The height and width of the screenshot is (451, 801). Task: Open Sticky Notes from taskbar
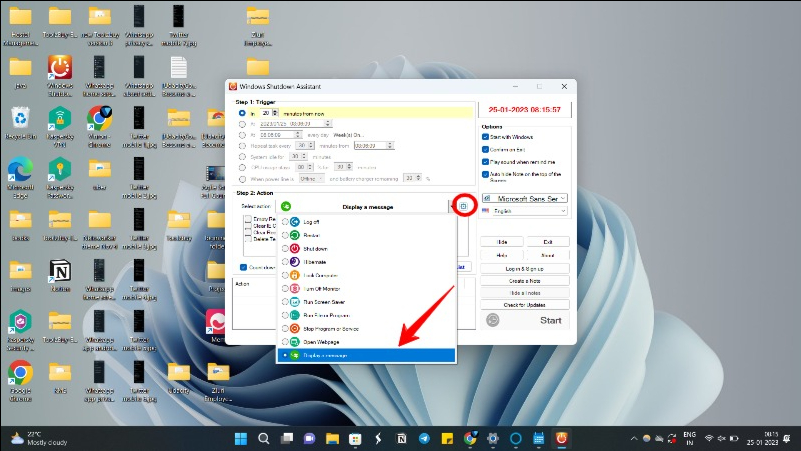[447, 438]
